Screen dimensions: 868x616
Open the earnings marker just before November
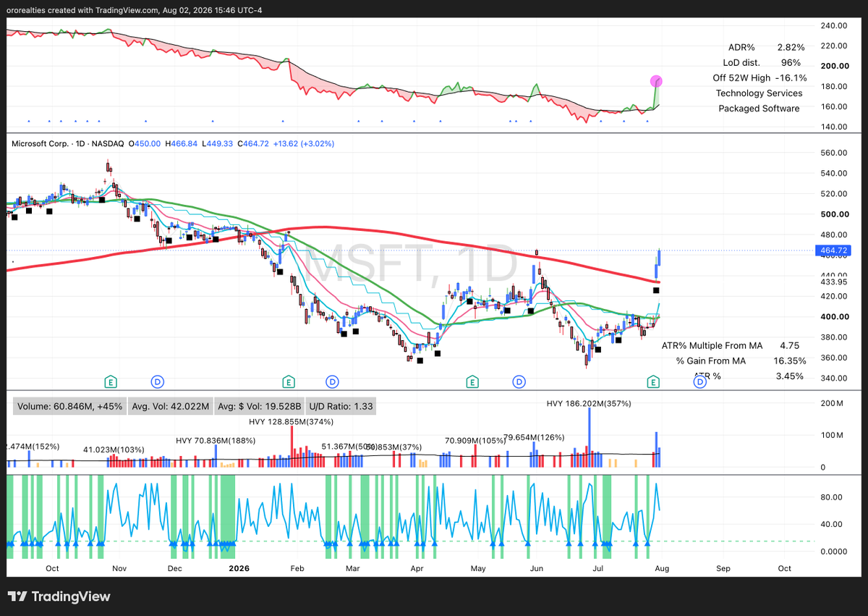[111, 381]
